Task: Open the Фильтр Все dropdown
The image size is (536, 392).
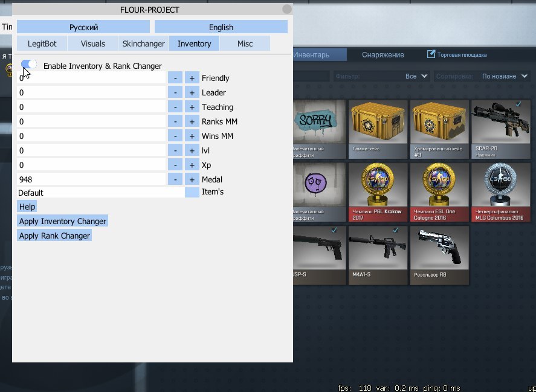Action: pos(381,76)
